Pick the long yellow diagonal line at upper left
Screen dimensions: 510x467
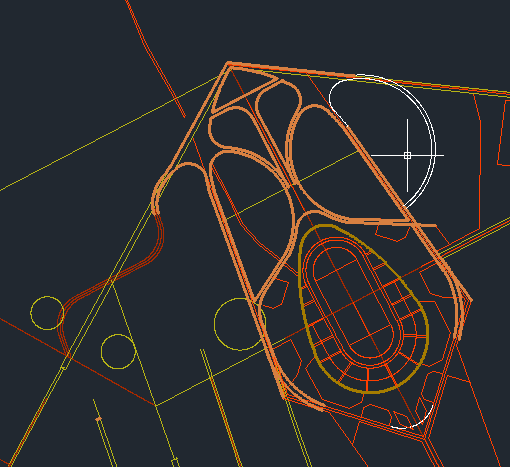[x=110, y=133]
